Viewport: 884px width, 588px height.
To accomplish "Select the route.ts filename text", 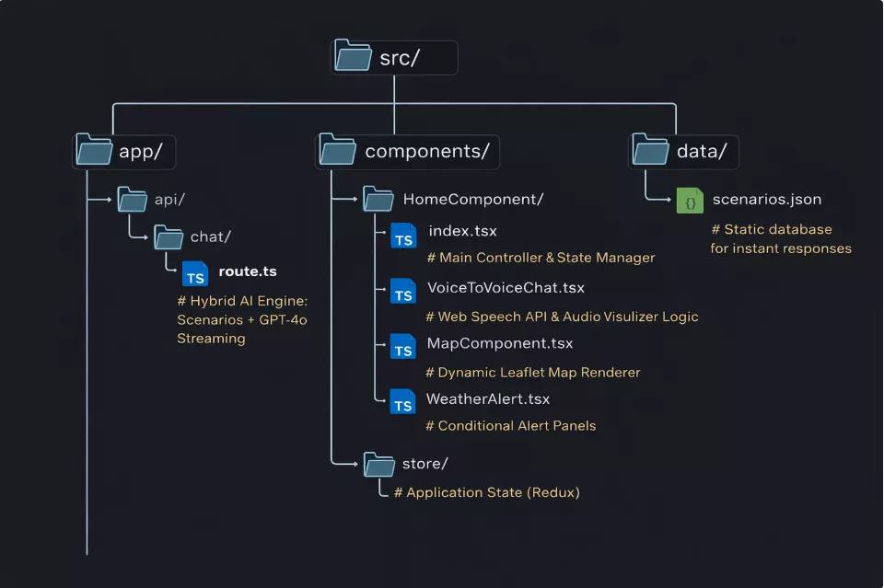I will pos(246,271).
